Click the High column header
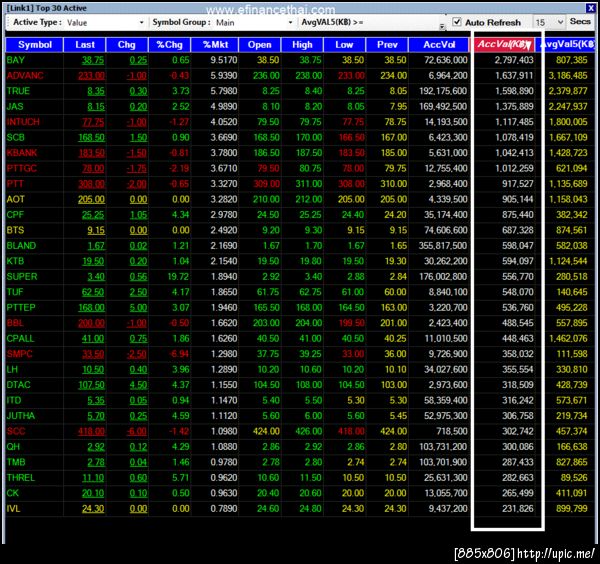 point(302,45)
